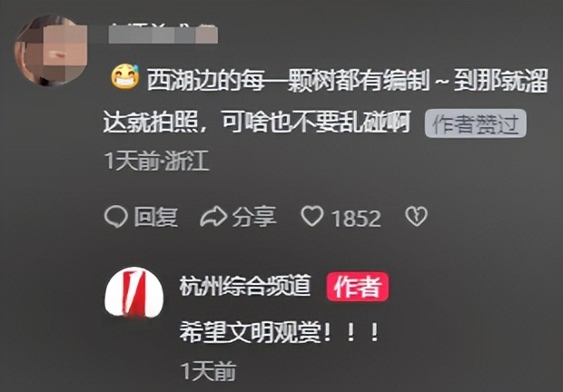Dislike the comment with the broken heart icon
Image resolution: width=563 pixels, height=392 pixels.
(416, 216)
